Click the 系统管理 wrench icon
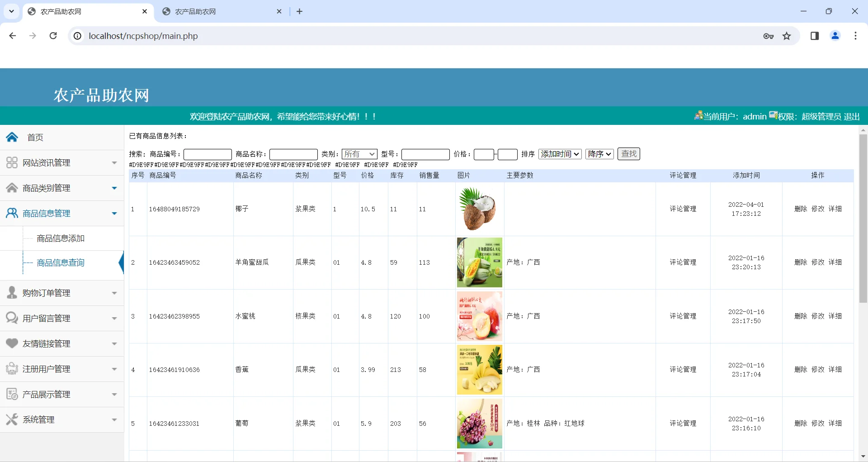 12,419
